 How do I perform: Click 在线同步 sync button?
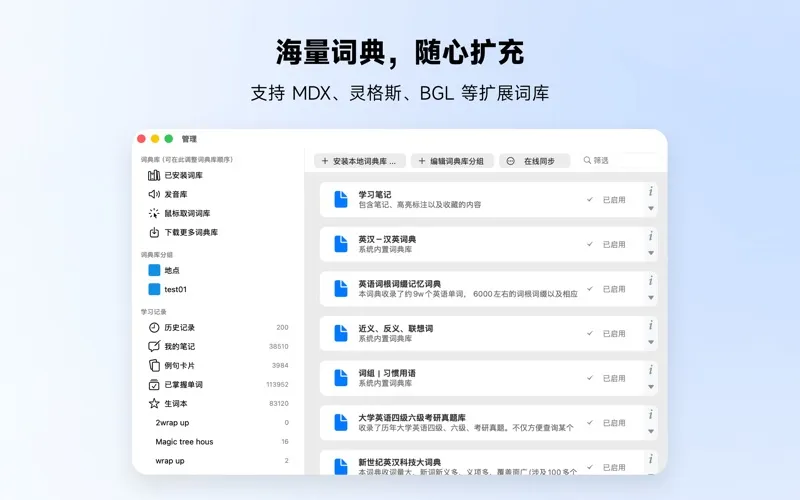[534, 161]
